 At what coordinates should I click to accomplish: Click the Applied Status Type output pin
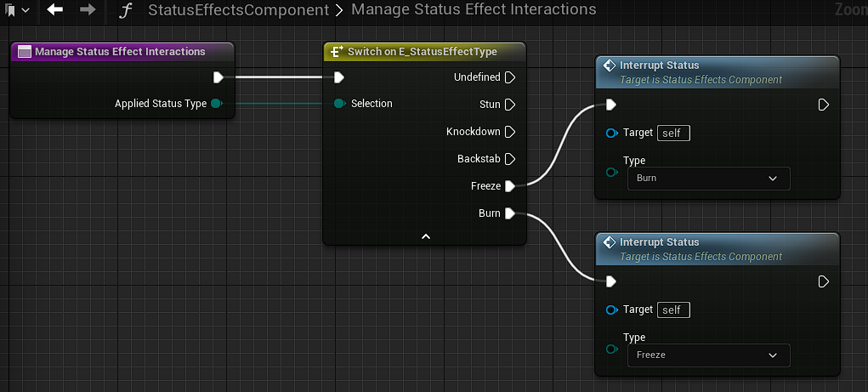click(217, 104)
